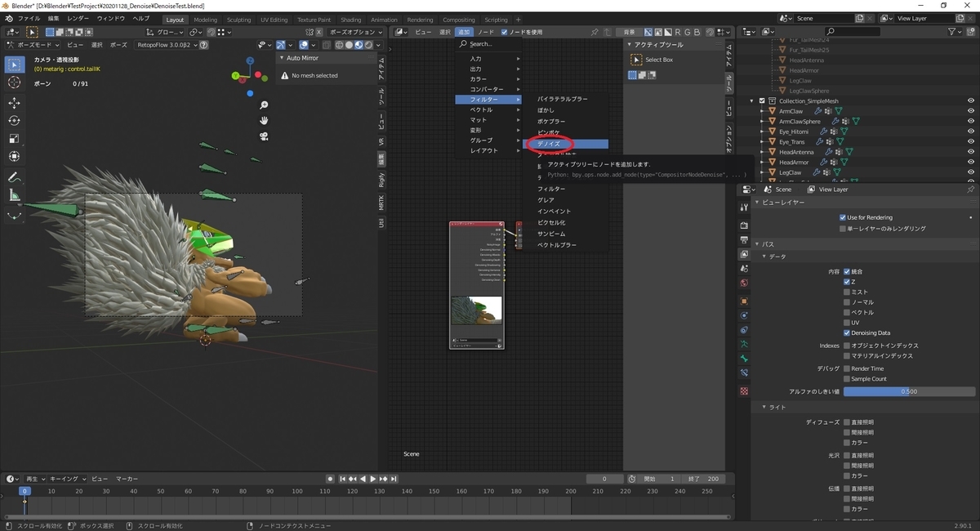Toggle 'Denoising Data' checkbox
The image size is (980, 531).
847,332
